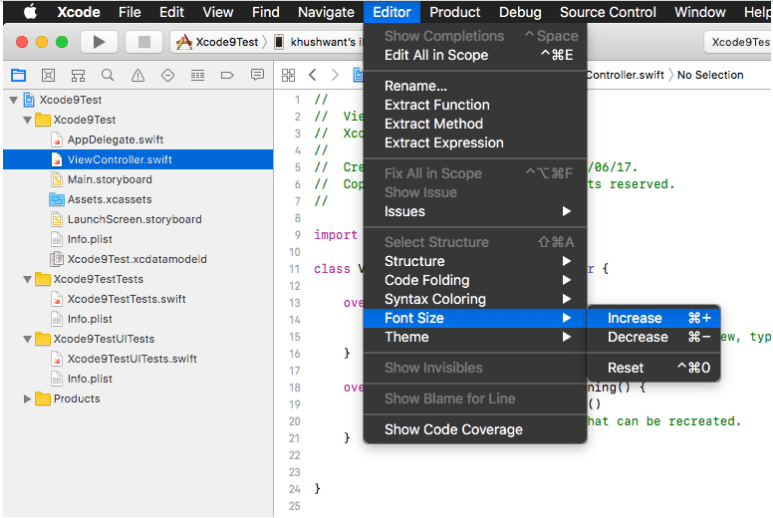Image resolution: width=773 pixels, height=518 pixels.
Task: Click the Debug navigator icon
Action: coord(197,75)
